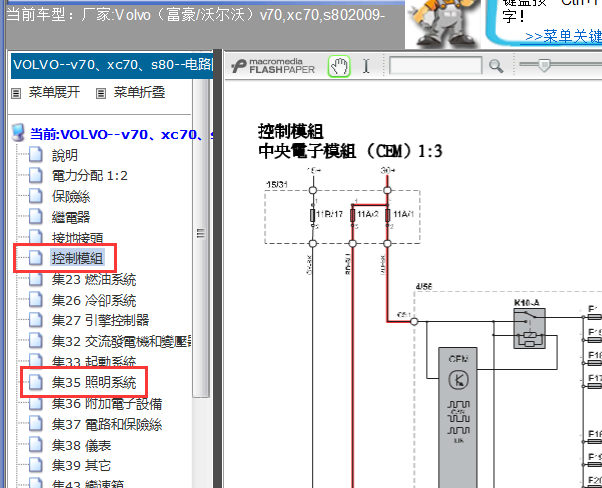
Task: Open the 繼電器 tree item
Action: [x=71, y=217]
